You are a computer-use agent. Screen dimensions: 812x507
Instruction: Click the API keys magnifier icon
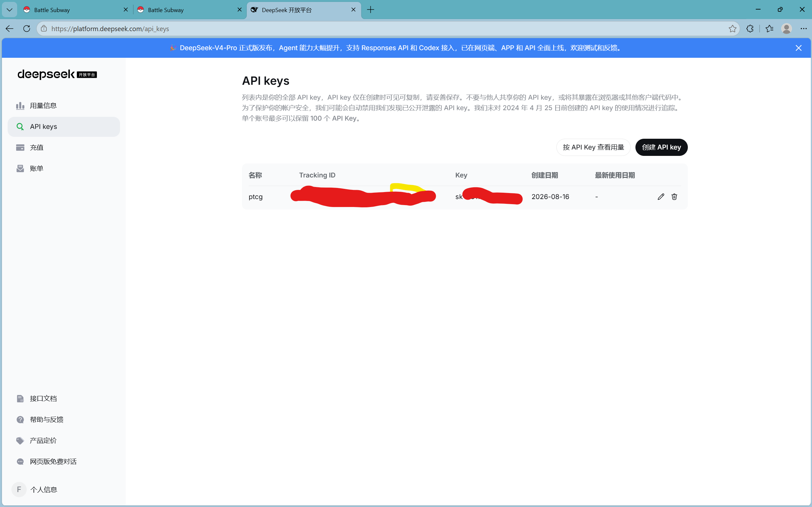(x=20, y=127)
